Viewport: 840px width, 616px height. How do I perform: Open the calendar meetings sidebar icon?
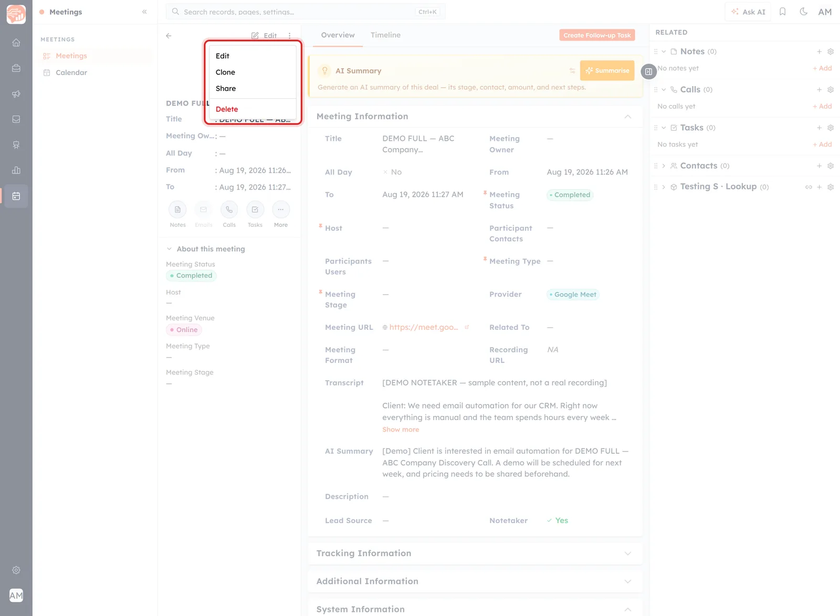click(x=16, y=196)
